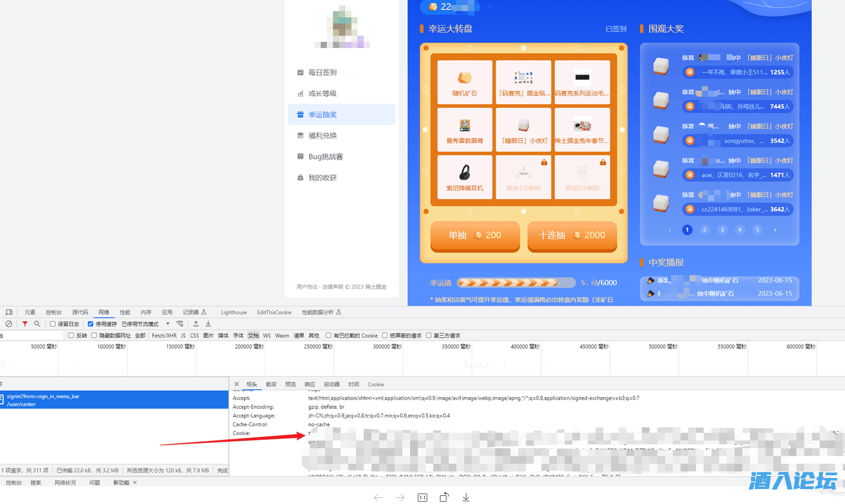Uncheck the 停用缓存 checkbox

(x=91, y=324)
